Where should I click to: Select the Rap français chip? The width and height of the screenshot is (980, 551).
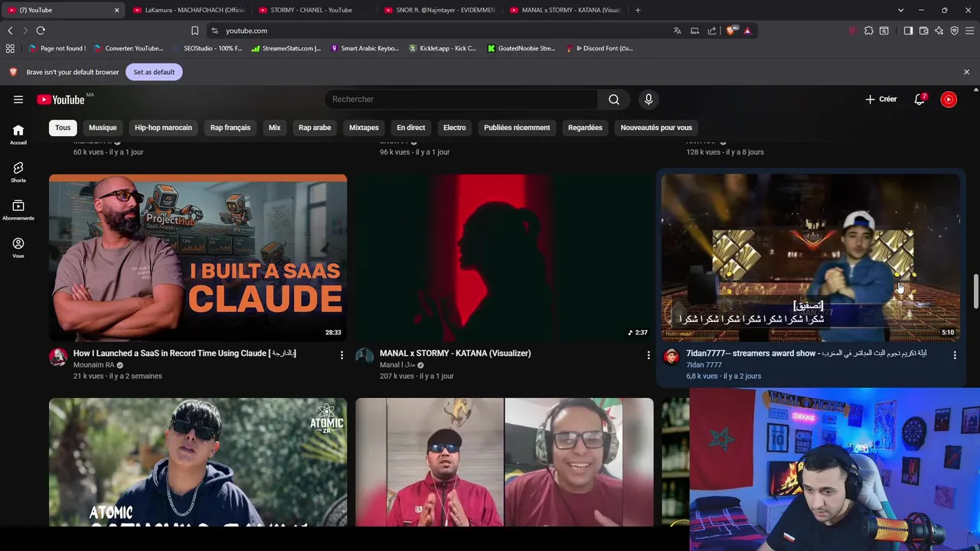(x=230, y=128)
